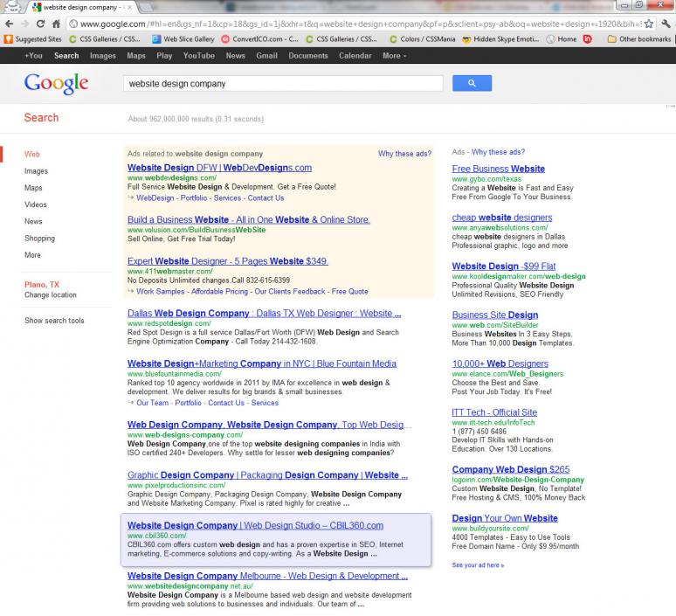This screenshot has width=676, height=616.
Task: Click the browser back arrow
Action: pyautogui.click(x=10, y=24)
